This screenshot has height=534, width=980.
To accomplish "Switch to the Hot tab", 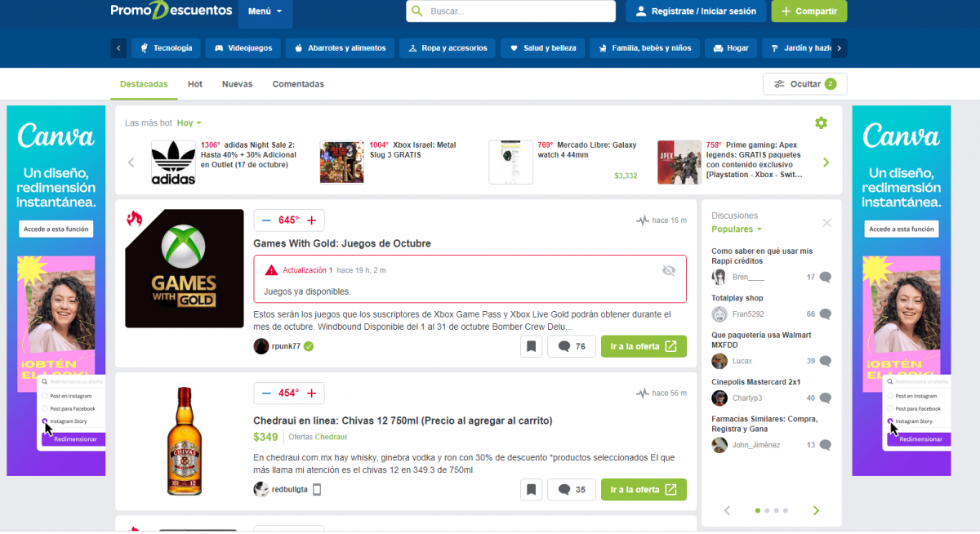I will coord(195,84).
